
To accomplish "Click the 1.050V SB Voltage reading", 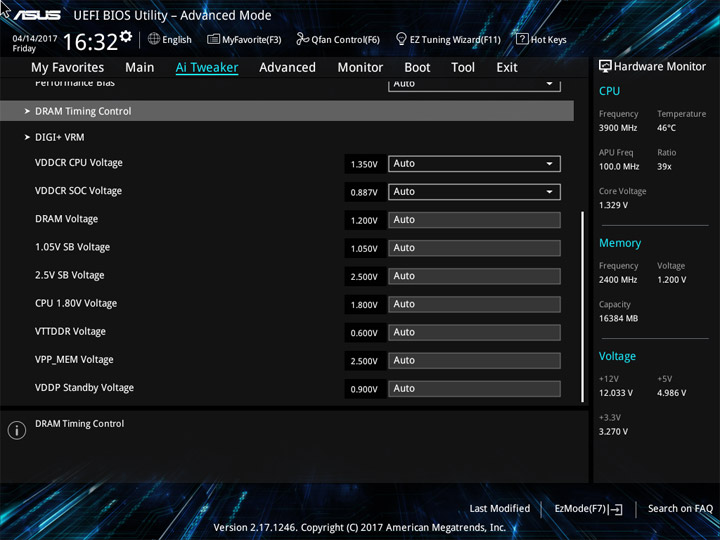I will tap(364, 248).
